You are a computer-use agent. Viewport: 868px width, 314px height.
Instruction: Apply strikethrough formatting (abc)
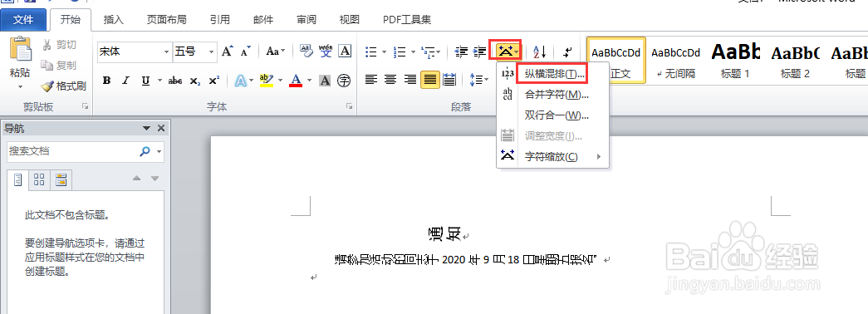tap(175, 81)
